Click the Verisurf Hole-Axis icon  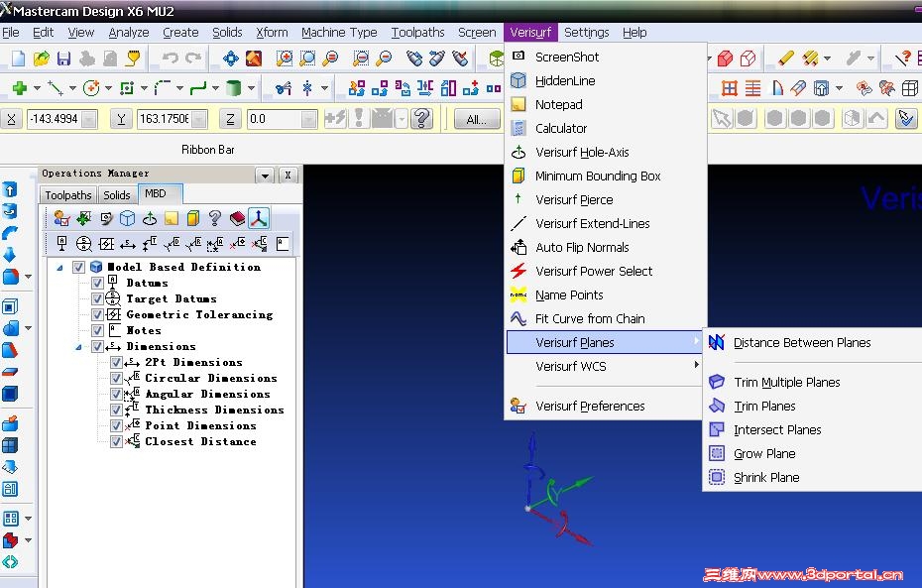tap(519, 153)
